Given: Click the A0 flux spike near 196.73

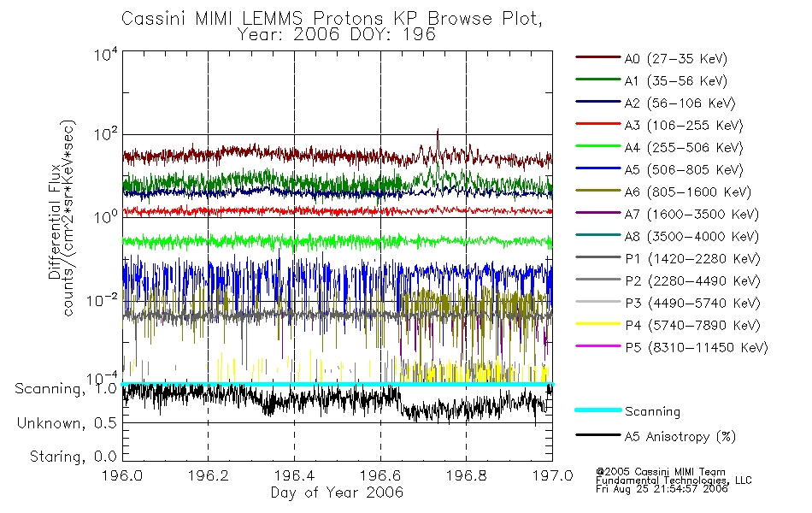Looking at the screenshot, I should [x=438, y=139].
